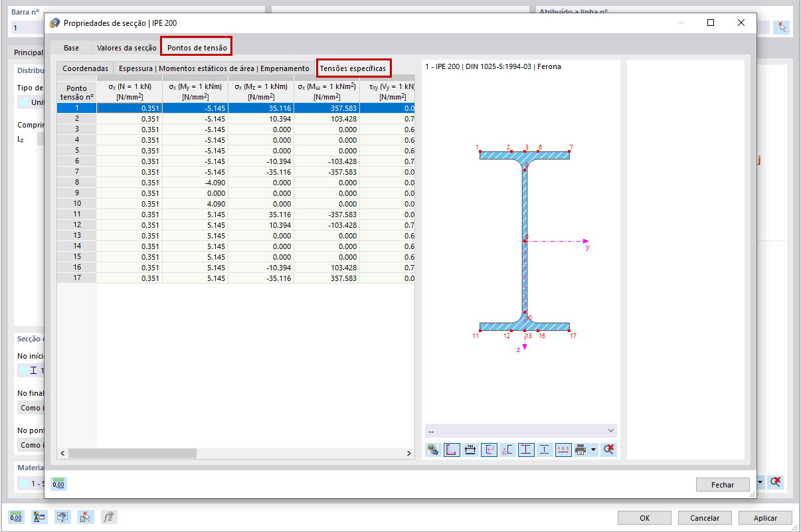Click the magnifier with red X icon
Screen dimensions: 801x532
[608, 450]
